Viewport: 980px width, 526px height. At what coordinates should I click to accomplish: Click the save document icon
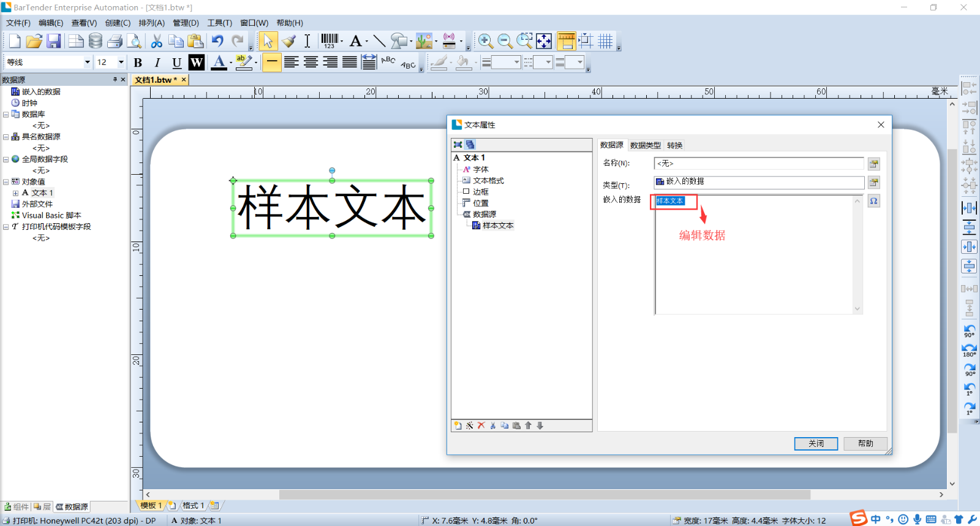(x=54, y=41)
